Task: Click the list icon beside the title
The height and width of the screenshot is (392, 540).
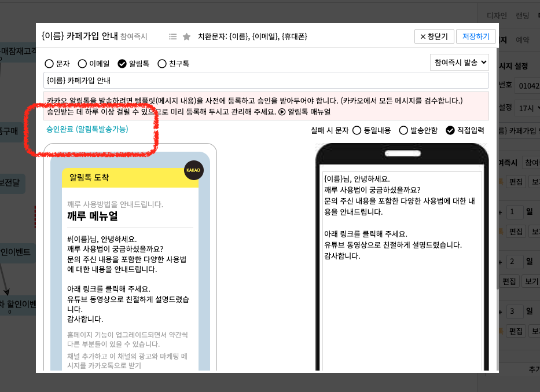Action: pyautogui.click(x=172, y=36)
